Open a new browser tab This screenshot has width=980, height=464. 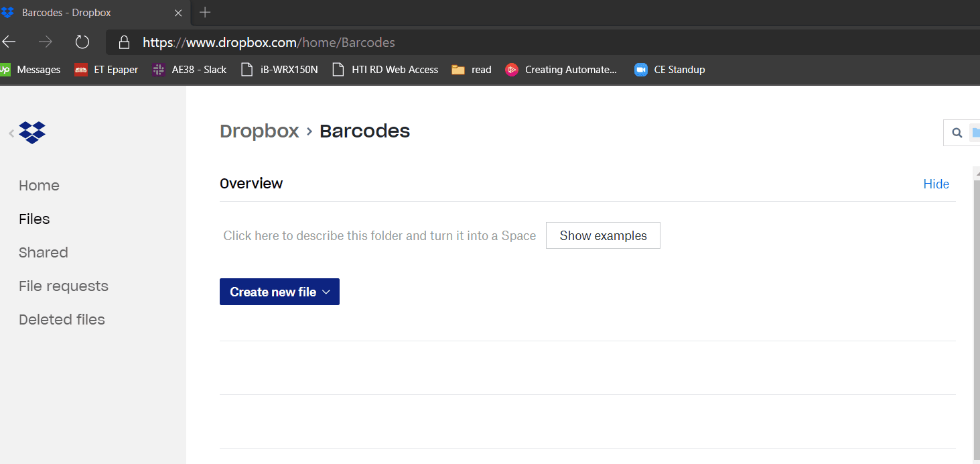click(205, 12)
